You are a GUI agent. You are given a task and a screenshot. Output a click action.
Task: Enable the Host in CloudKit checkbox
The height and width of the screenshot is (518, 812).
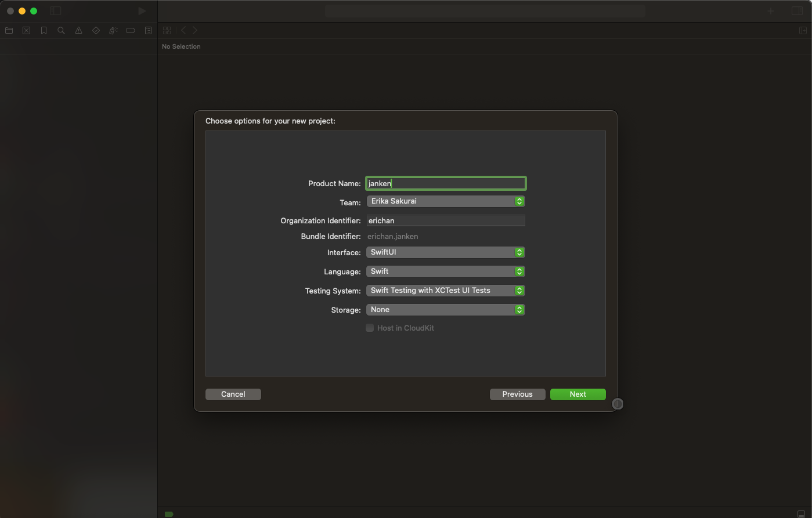tap(370, 328)
